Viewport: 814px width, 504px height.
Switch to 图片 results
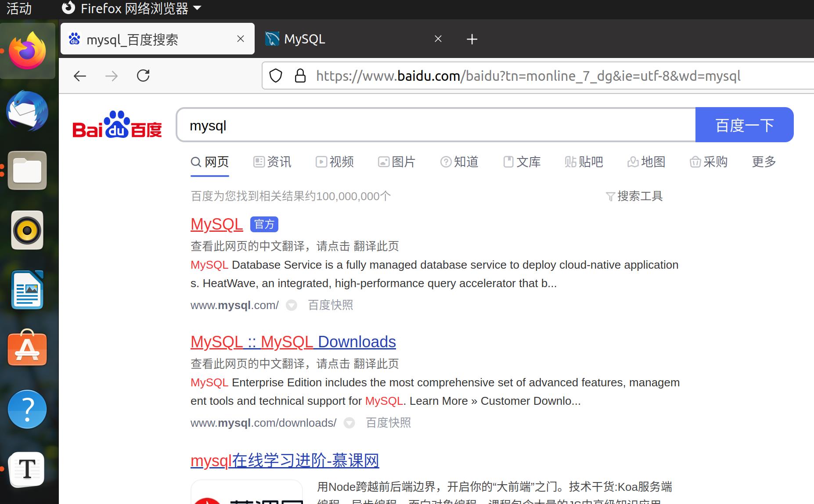[x=397, y=162]
